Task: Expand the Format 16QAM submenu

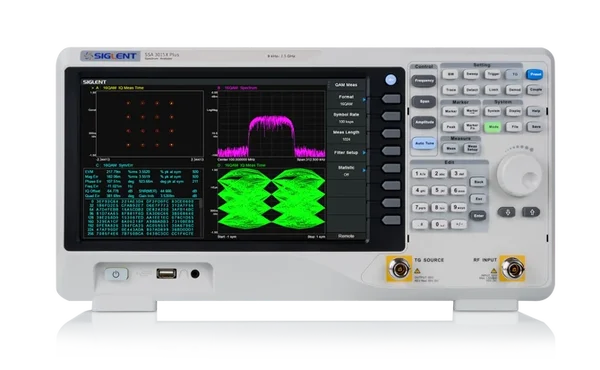Action: click(346, 100)
